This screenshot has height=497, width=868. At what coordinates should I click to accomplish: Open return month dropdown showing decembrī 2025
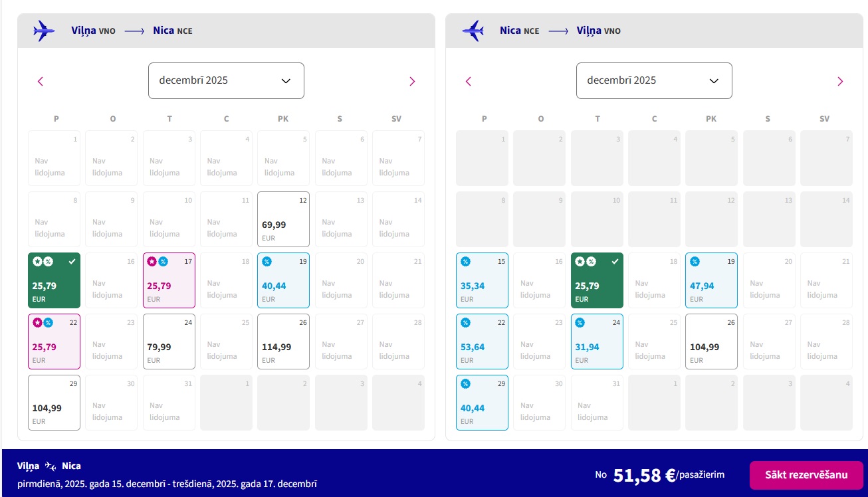(654, 80)
